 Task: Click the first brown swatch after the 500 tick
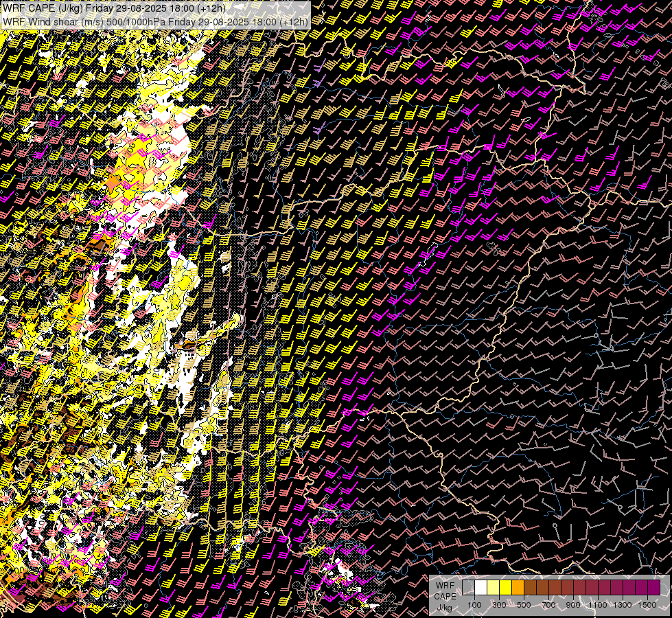[530, 587]
